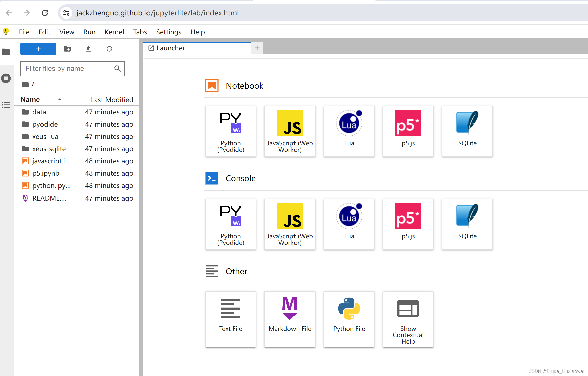Launch JavaScript (Web Worker) console
The height and width of the screenshot is (376, 588).
pyautogui.click(x=290, y=224)
